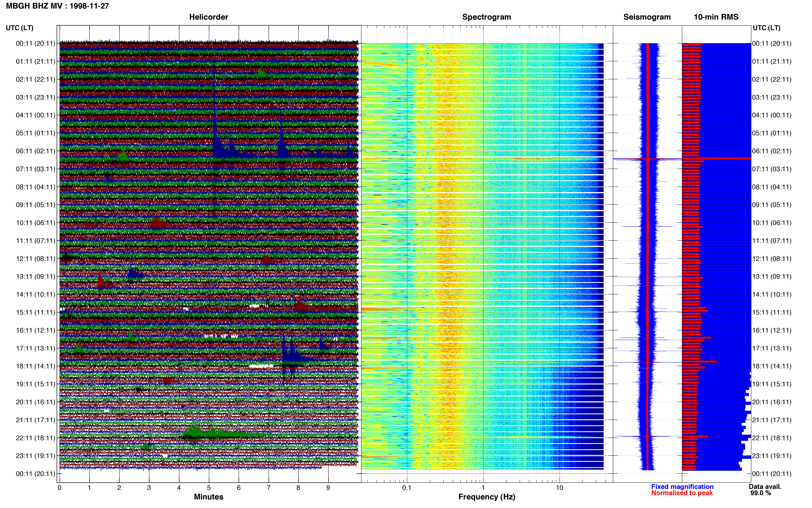Click the helicorder minute tick '5'
Viewport: 812px width, 508px height.
pyautogui.click(x=209, y=488)
